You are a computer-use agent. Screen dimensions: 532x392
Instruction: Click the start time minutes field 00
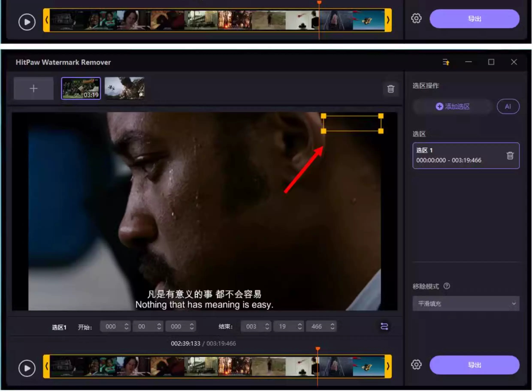click(x=142, y=327)
